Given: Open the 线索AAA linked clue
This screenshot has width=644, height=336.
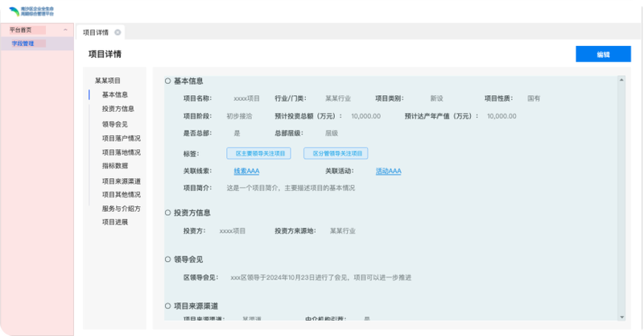Looking at the screenshot, I should click(x=246, y=171).
